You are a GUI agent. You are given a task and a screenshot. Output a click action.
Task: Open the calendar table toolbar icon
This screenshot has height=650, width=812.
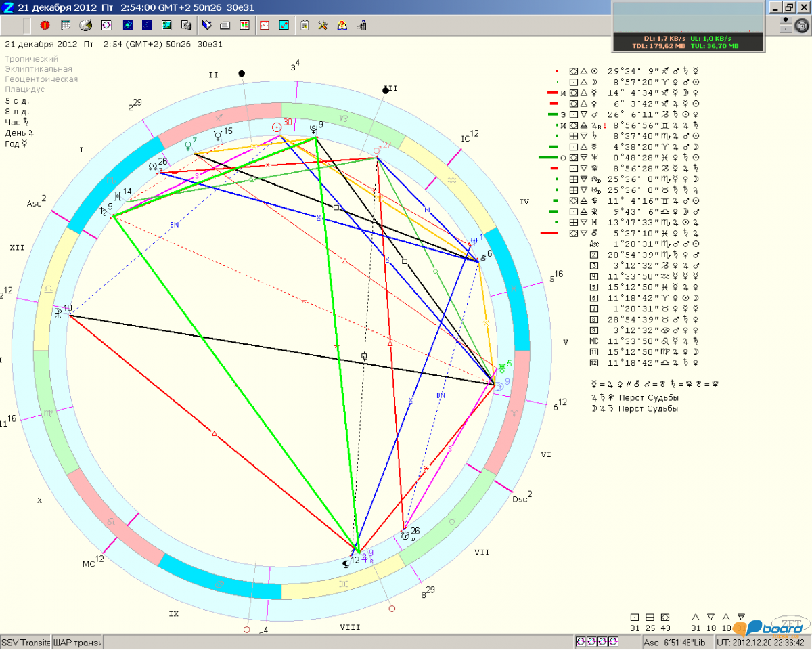pyautogui.click(x=66, y=26)
